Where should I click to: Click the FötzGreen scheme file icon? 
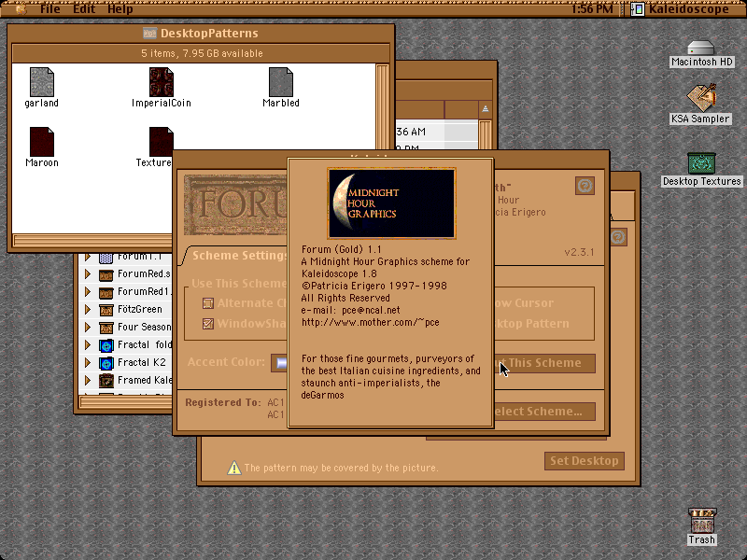tap(106, 310)
